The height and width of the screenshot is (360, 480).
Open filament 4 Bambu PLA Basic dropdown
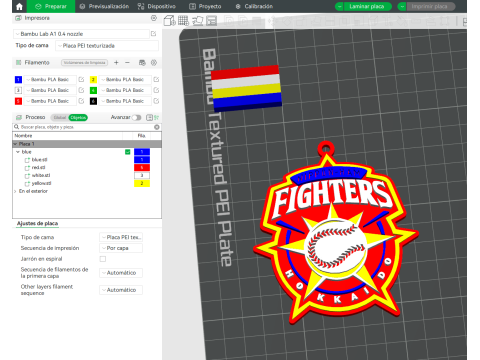125,90
